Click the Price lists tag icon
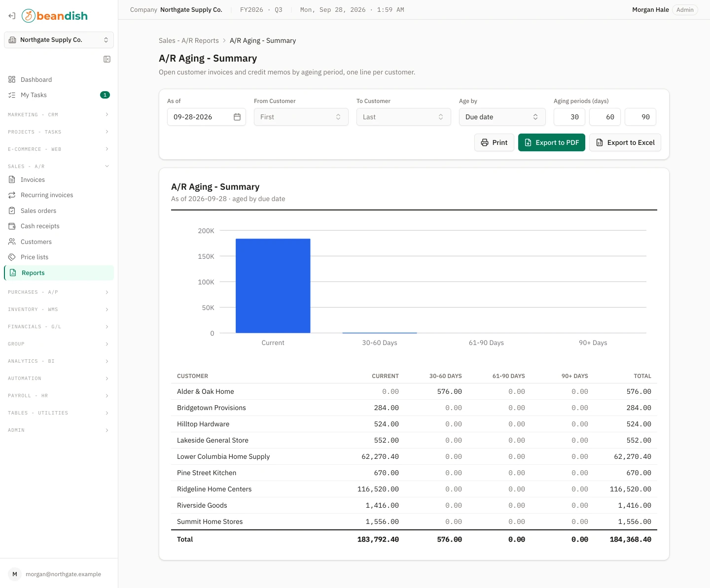710x588 pixels. (x=12, y=257)
